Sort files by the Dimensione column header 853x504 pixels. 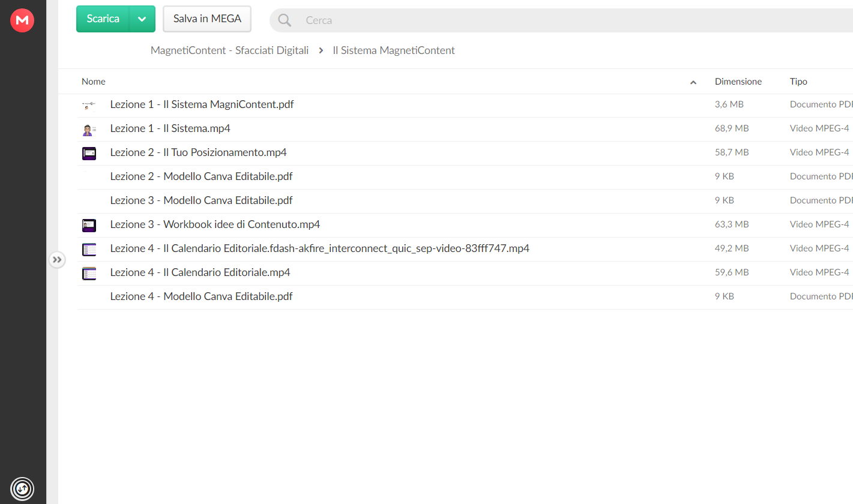pos(738,82)
